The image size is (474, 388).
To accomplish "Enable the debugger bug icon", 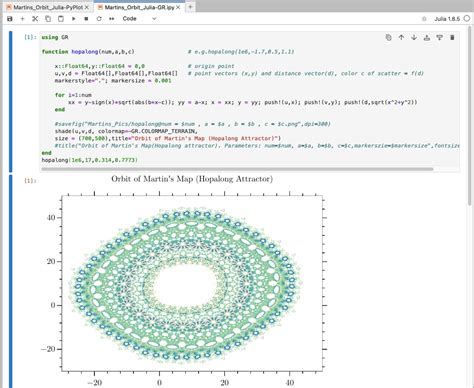I will pos(424,19).
